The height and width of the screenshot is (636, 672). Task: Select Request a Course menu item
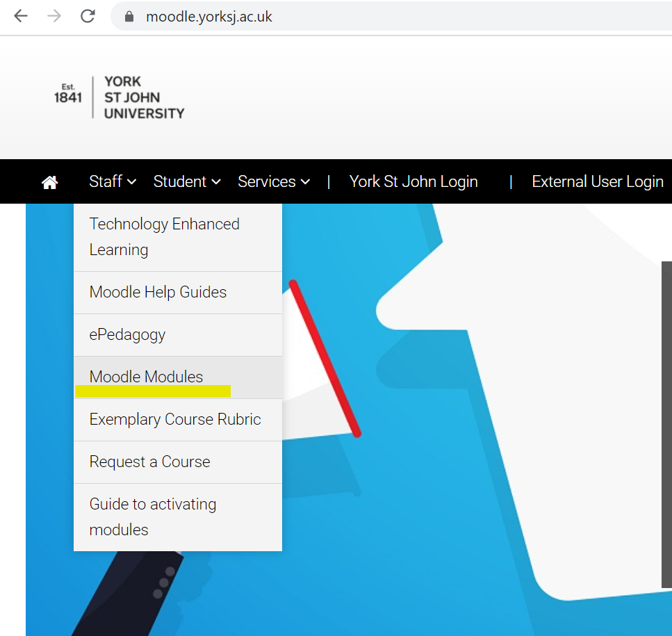178,462
